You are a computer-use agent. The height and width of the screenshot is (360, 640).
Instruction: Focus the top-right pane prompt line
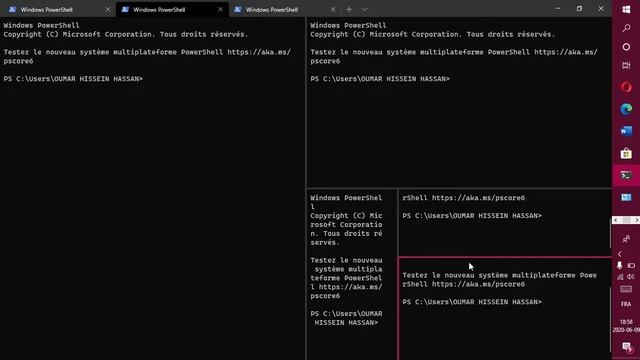380,79
